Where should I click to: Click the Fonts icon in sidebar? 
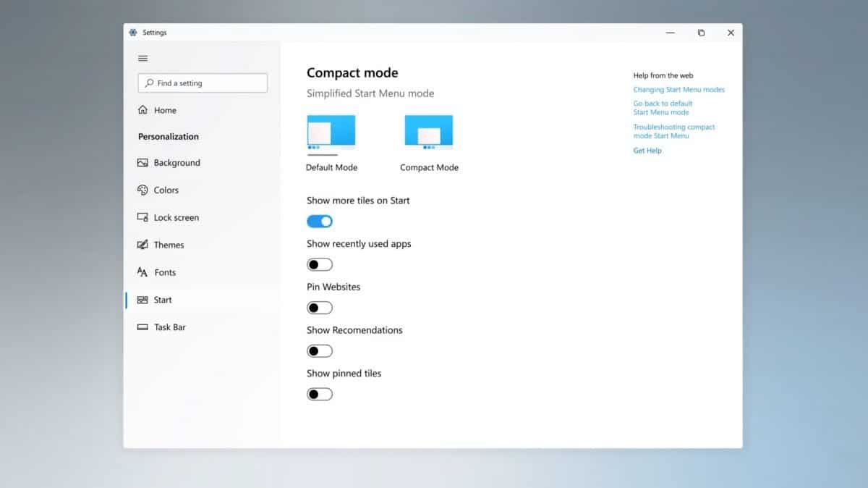tap(142, 272)
